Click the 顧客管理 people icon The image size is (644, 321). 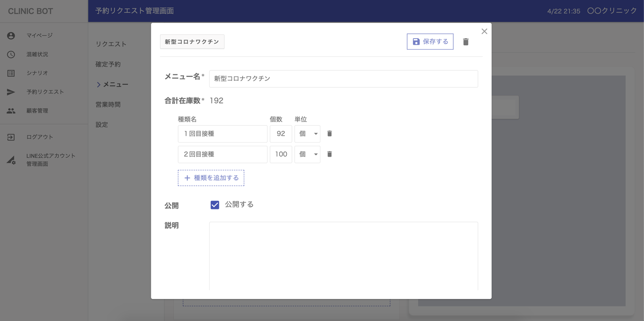[11, 111]
